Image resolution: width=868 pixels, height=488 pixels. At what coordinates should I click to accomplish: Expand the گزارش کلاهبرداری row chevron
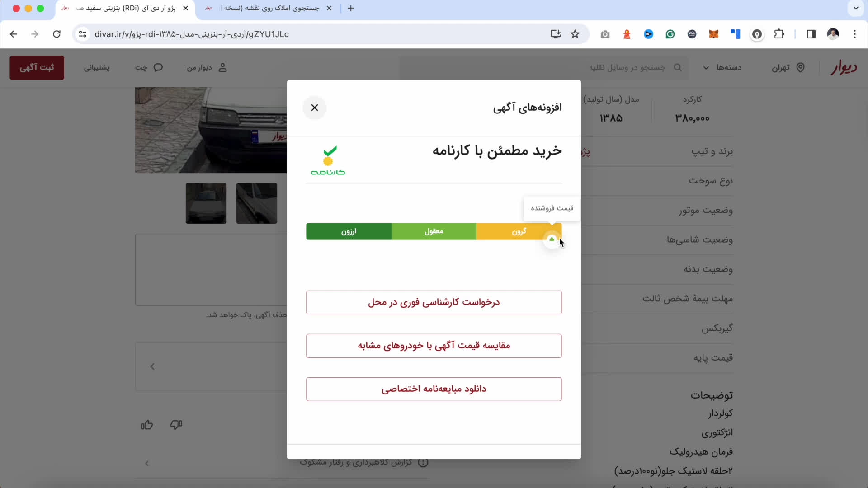point(147,463)
